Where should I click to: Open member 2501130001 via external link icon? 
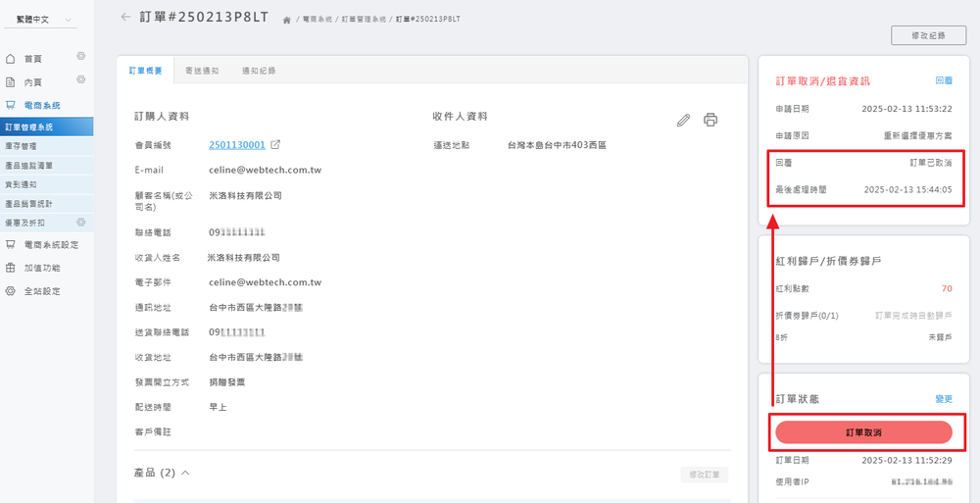[x=275, y=145]
